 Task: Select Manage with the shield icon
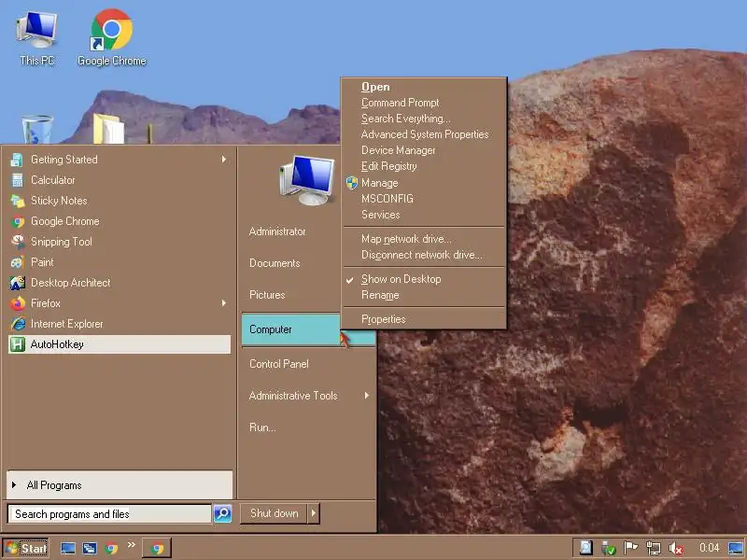click(424, 182)
